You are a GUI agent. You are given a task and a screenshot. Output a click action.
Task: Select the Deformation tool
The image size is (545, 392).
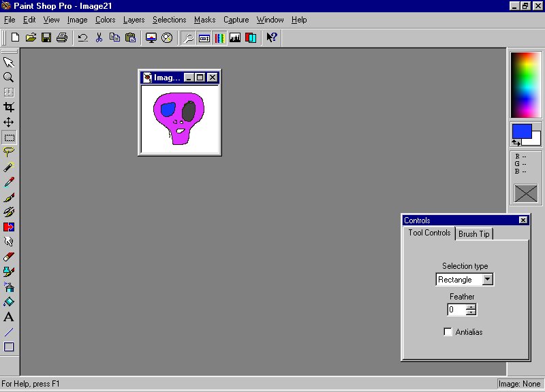coord(9,93)
